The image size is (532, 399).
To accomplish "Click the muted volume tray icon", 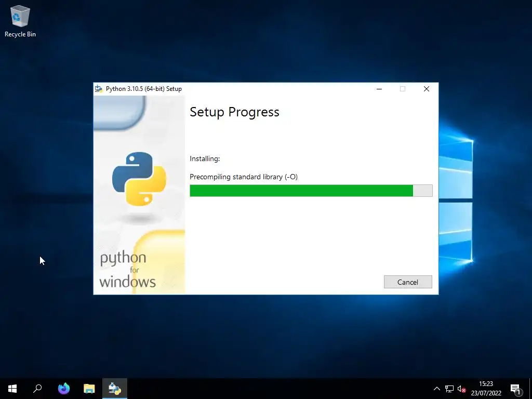I will coord(461,389).
